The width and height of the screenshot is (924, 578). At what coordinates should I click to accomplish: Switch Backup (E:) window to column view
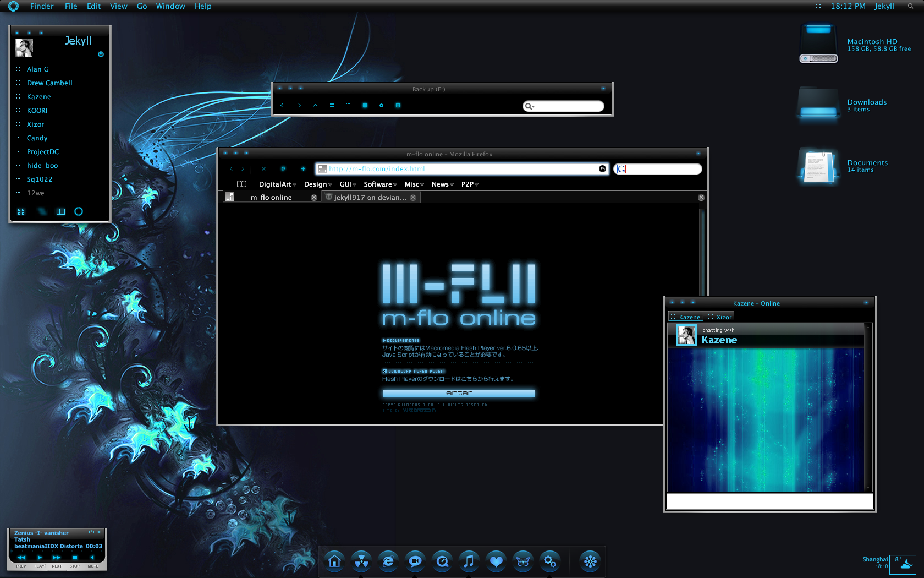pos(365,105)
